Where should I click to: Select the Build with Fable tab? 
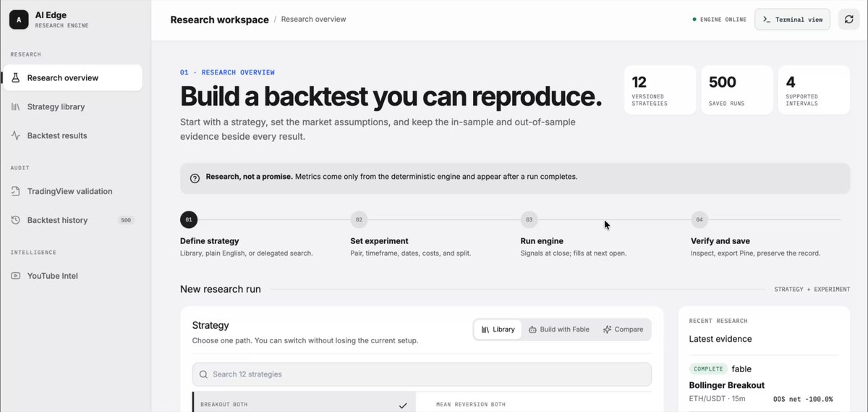click(x=558, y=329)
